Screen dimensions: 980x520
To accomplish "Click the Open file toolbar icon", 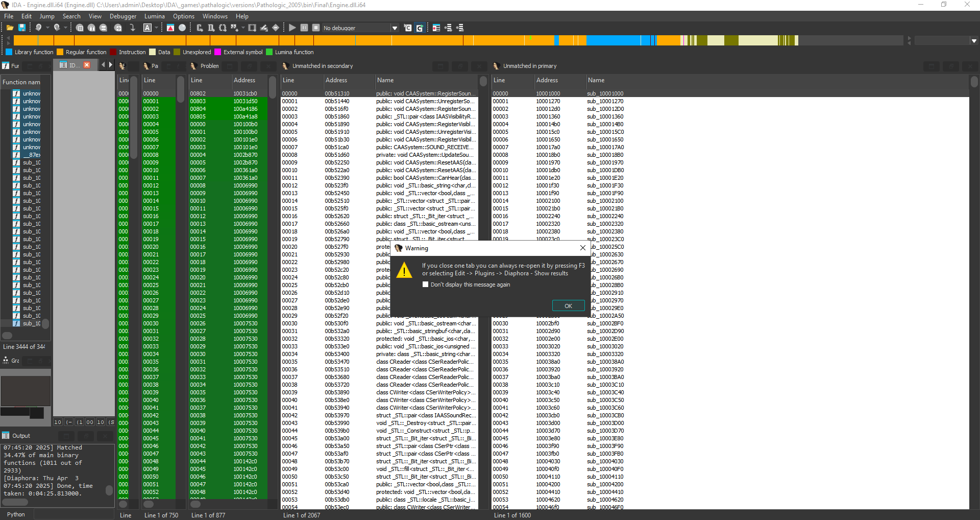I will point(10,28).
